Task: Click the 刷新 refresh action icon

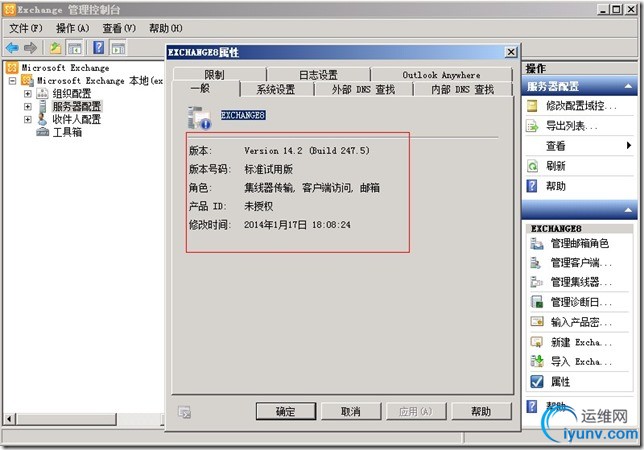Action: pos(532,166)
